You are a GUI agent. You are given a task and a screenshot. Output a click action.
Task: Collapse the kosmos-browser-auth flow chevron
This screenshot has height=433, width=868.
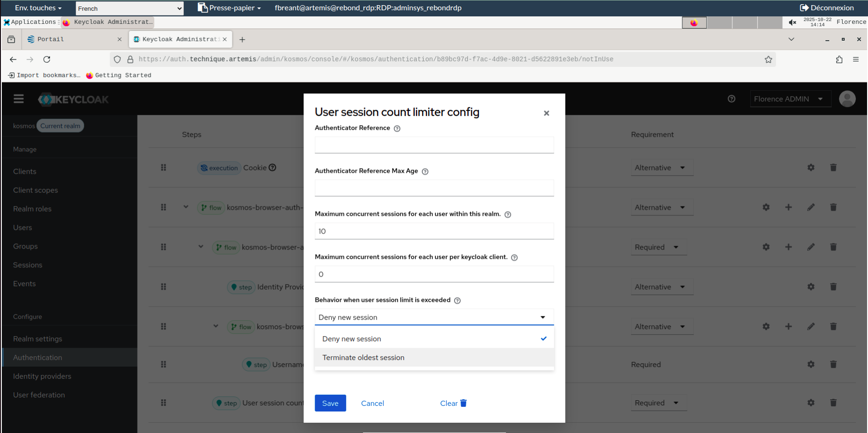pyautogui.click(x=186, y=206)
